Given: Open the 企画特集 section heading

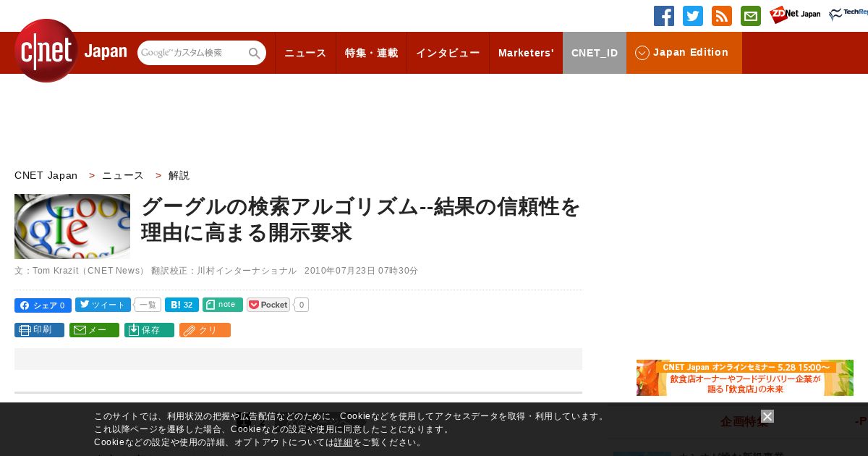Looking at the screenshot, I should [x=744, y=421].
